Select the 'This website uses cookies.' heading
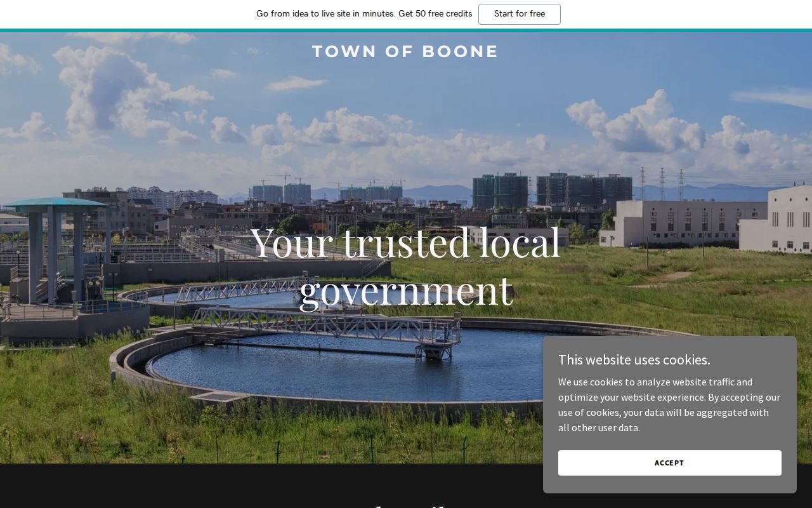 tap(634, 359)
